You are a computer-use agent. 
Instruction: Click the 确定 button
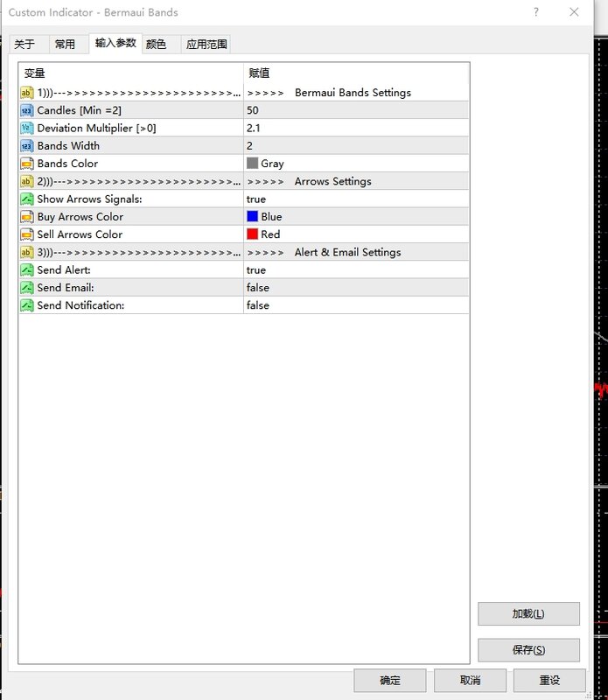point(389,681)
